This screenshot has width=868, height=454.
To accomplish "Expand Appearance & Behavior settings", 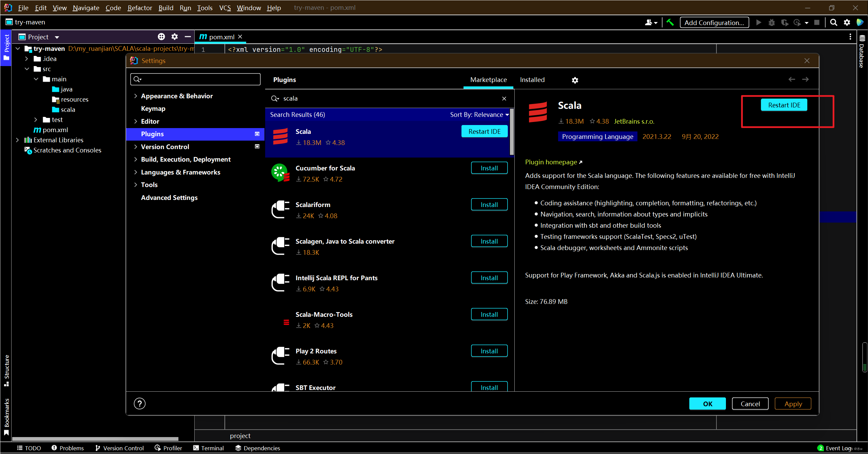I will pyautogui.click(x=136, y=96).
